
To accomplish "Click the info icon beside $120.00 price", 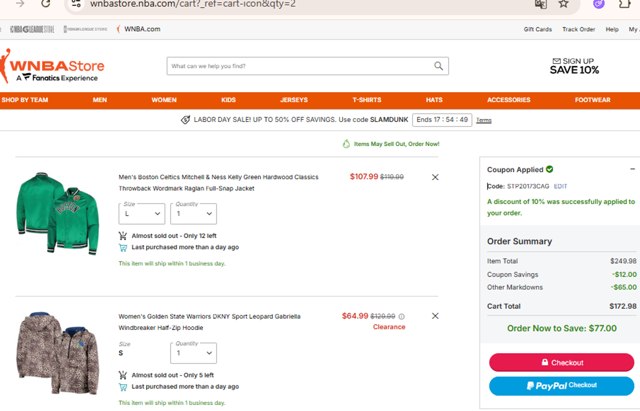I will point(402,316).
